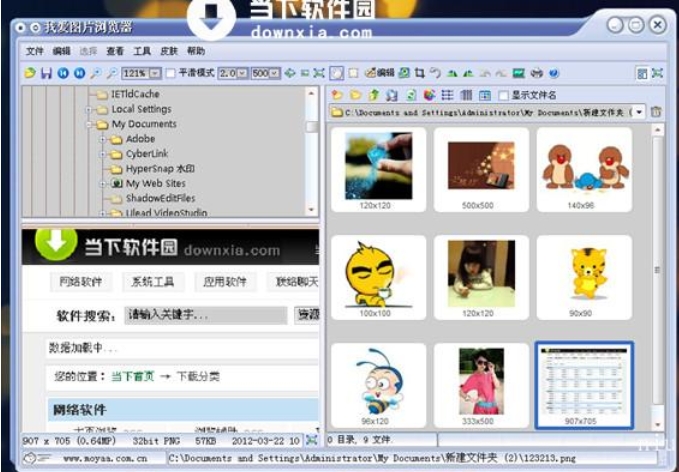Click the fit-to-window icon in main toolbar

tap(319, 73)
